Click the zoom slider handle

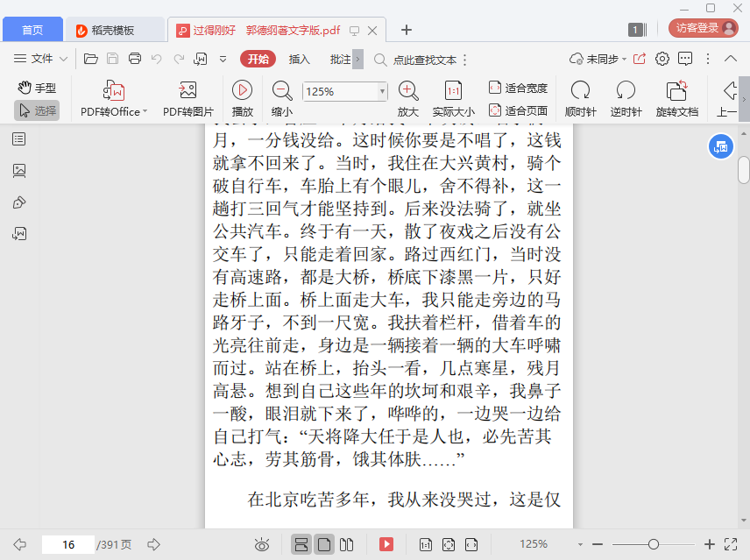click(x=654, y=544)
